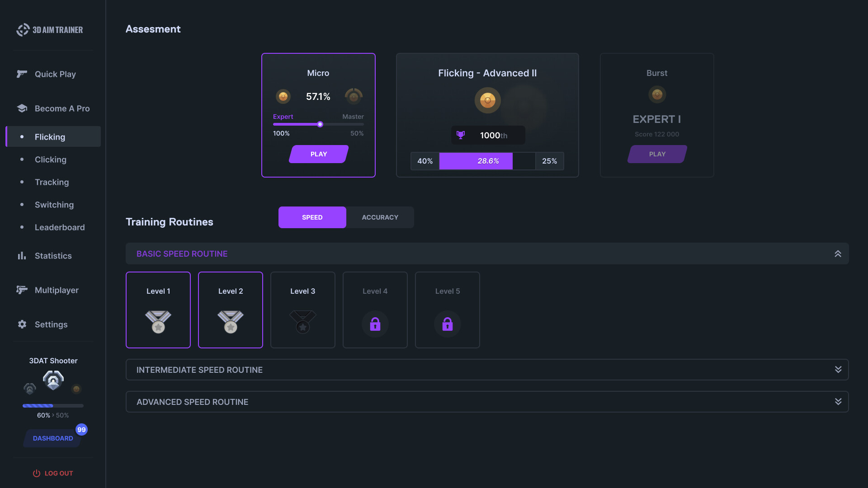Screen dimensions: 868x488
Task: Select the SPEED training routine tab
Action: pos(312,217)
